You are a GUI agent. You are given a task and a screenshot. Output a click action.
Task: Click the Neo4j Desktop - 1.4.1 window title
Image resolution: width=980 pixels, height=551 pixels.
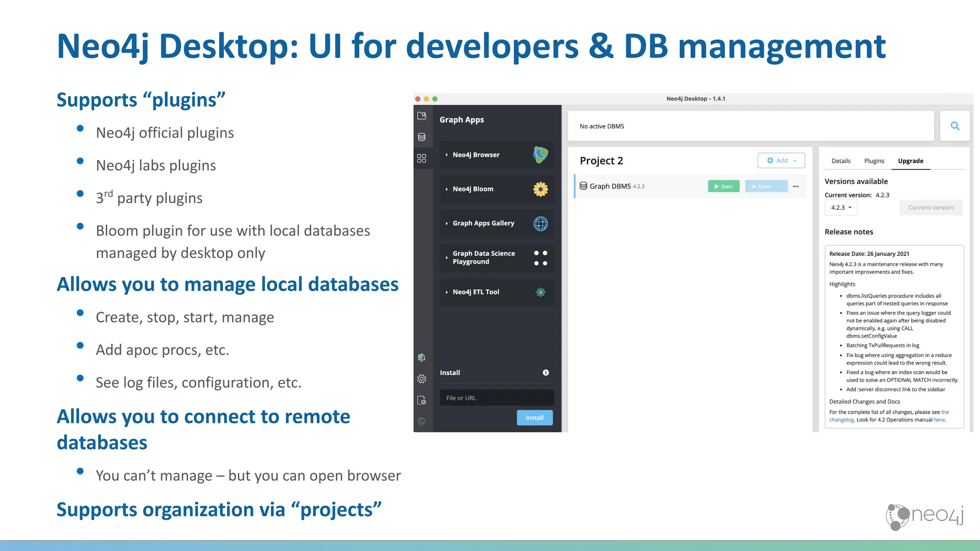click(696, 99)
